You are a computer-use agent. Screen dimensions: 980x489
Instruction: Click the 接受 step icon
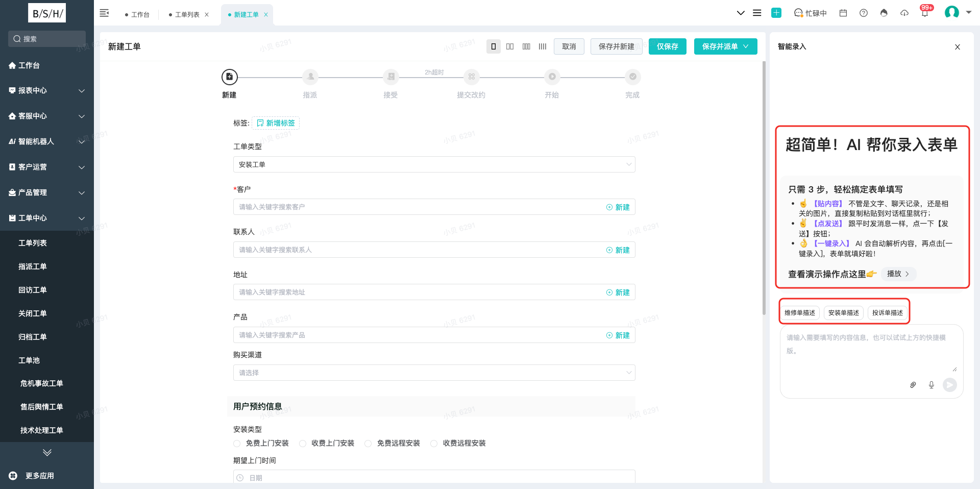click(x=391, y=77)
